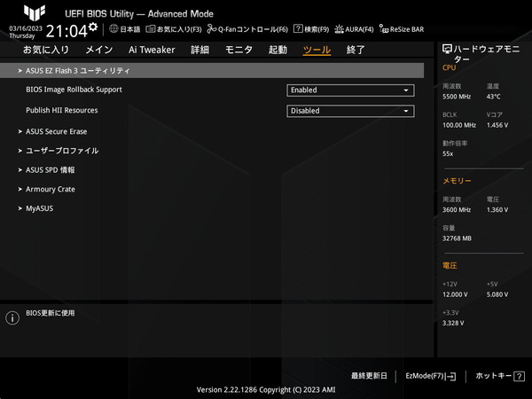Expand ASUS SPD 情報 entry

(x=51, y=170)
